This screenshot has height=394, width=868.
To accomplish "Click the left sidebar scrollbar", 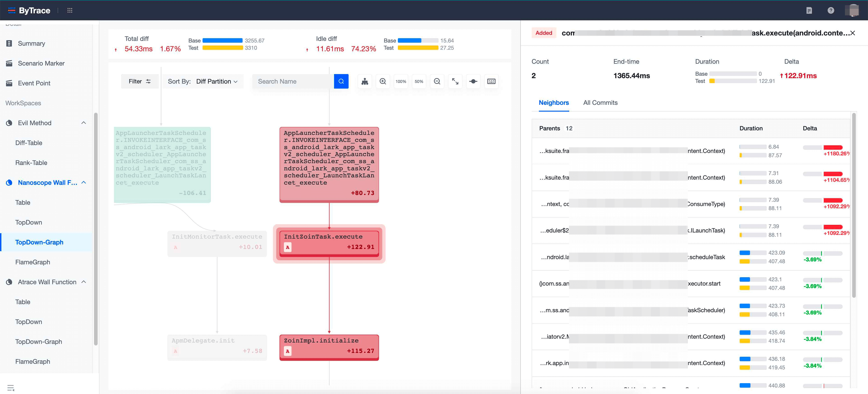I will [96, 229].
